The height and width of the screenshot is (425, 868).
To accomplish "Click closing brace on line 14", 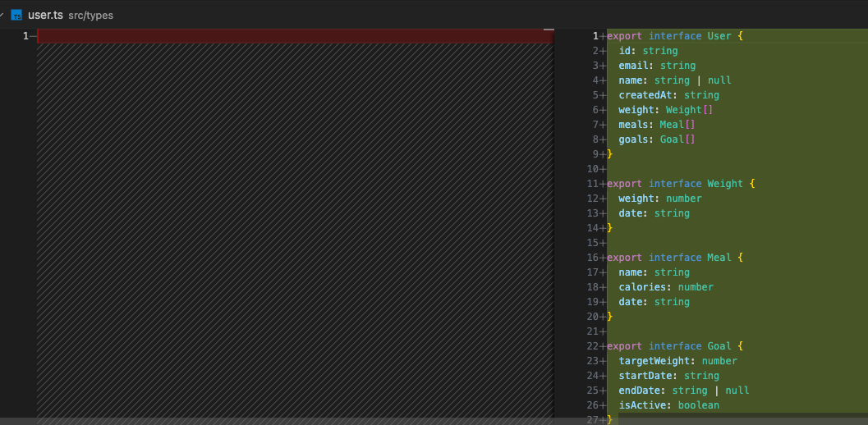I will (610, 228).
